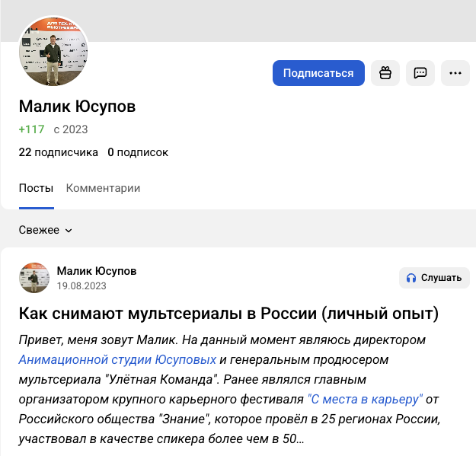Subscribe with the Подписаться button
The image size is (476, 456).
click(x=318, y=73)
